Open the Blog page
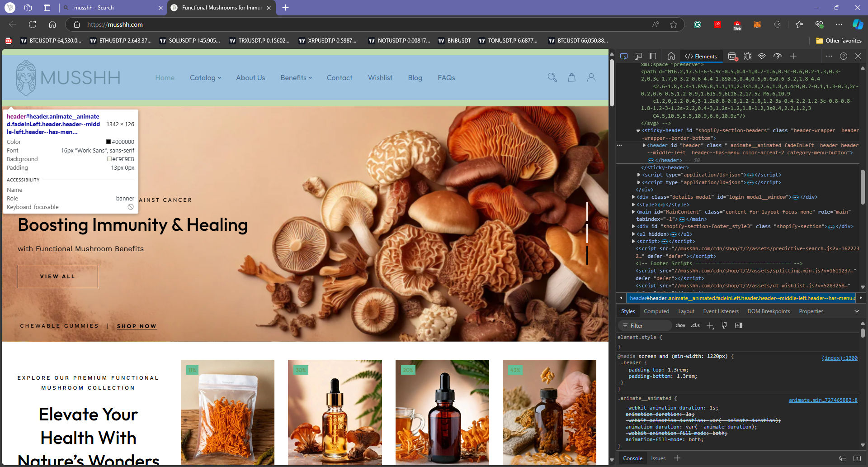The height and width of the screenshot is (467, 868). coord(415,78)
